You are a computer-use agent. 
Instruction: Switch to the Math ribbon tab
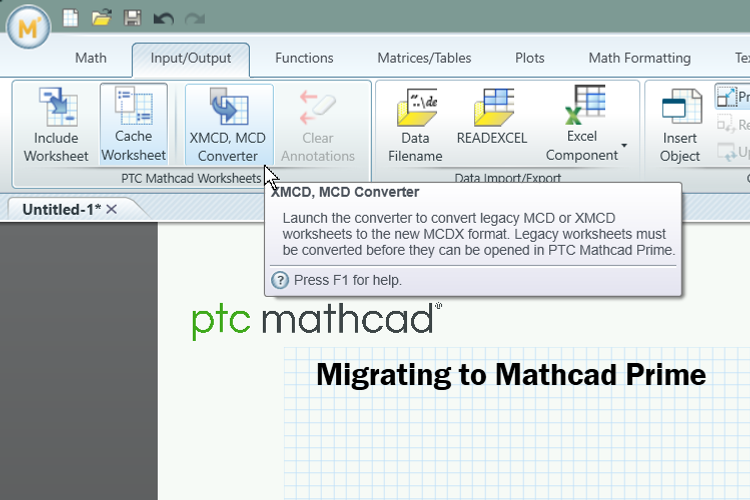[91, 58]
